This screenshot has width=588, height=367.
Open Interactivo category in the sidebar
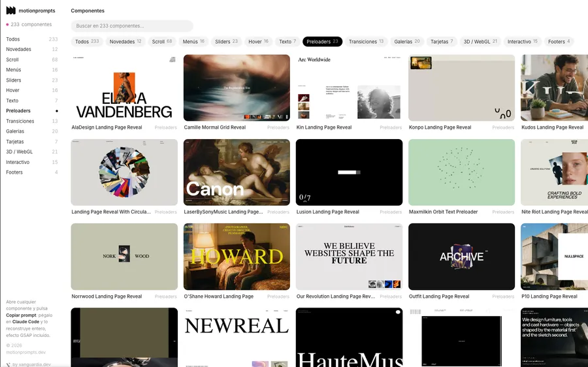pyautogui.click(x=32, y=163)
